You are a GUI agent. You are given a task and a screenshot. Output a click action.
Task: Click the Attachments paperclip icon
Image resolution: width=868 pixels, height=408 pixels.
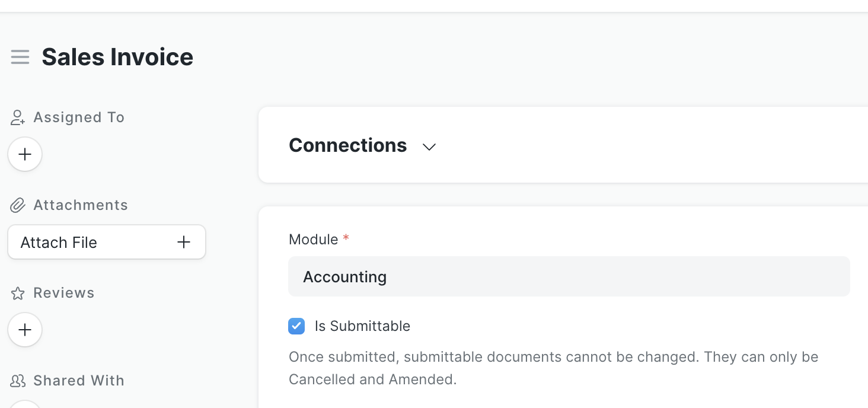(18, 205)
